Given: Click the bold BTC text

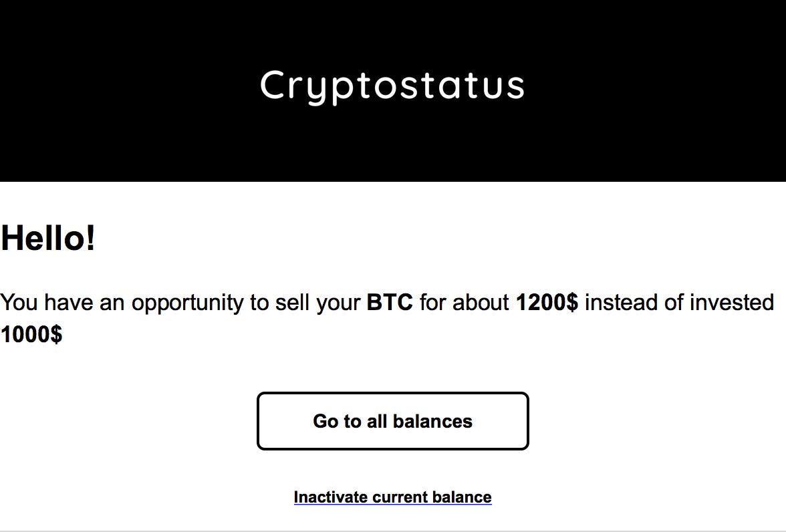Looking at the screenshot, I should [x=390, y=302].
